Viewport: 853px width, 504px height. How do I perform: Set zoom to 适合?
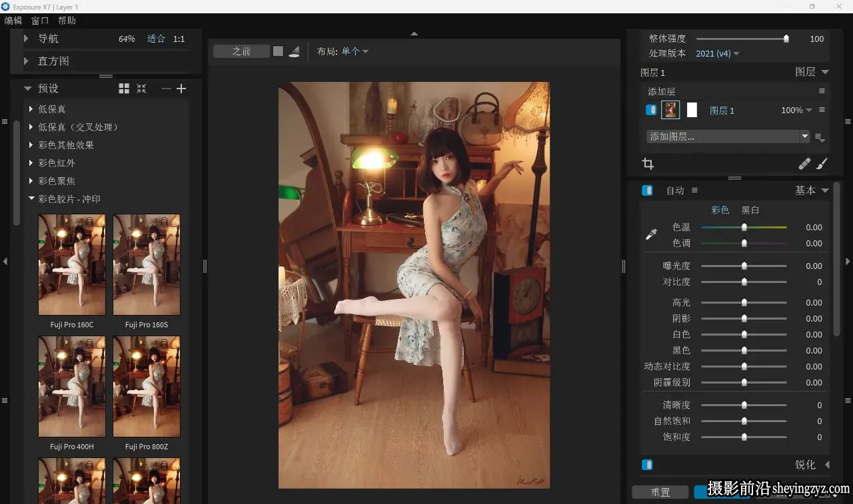click(156, 39)
